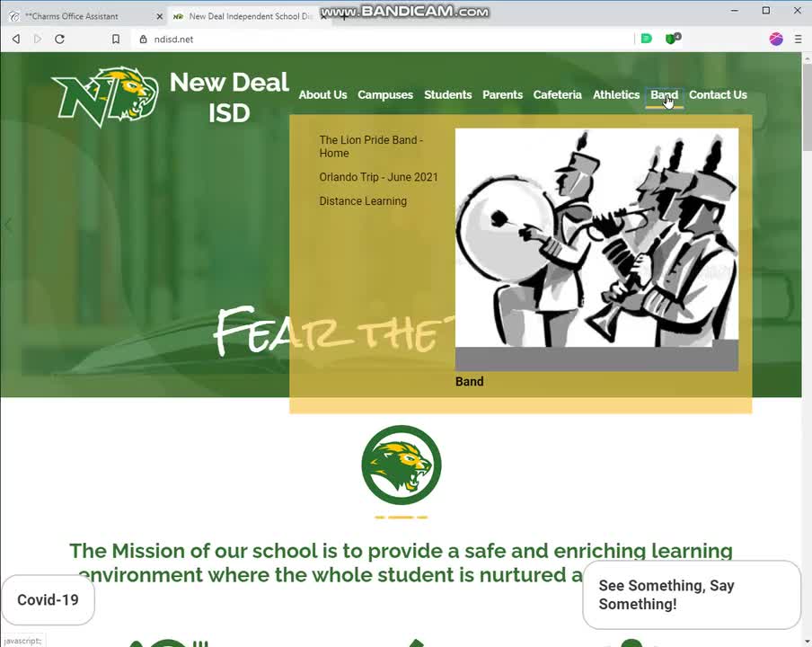Open the Orlando Trip - June 2021 link

pyautogui.click(x=378, y=177)
